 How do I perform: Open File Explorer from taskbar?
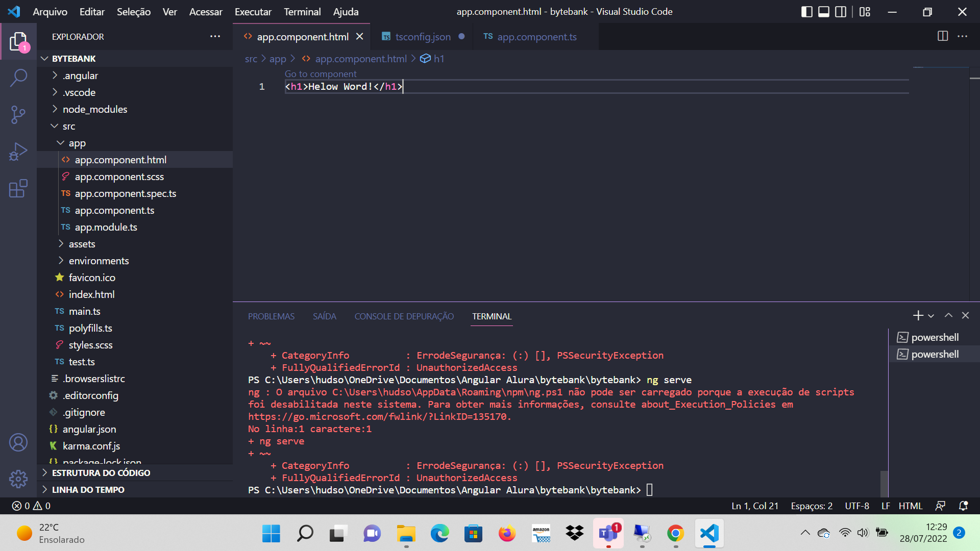point(406,534)
